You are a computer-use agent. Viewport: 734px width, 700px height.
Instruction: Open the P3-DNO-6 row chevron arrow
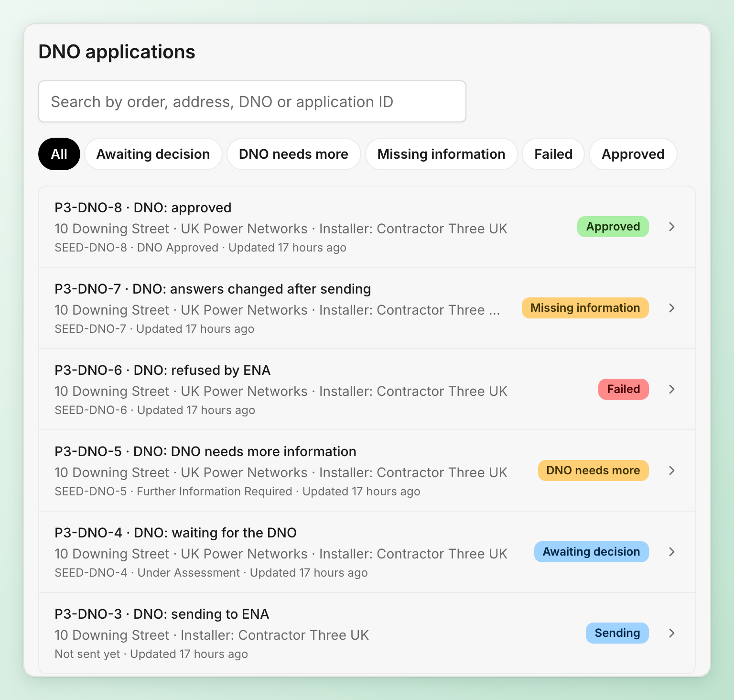(672, 389)
